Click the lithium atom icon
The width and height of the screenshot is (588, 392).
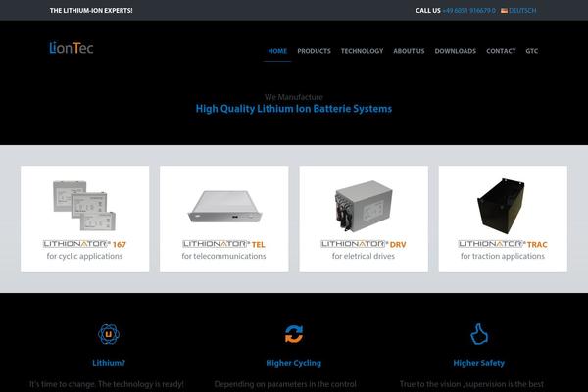click(x=109, y=334)
